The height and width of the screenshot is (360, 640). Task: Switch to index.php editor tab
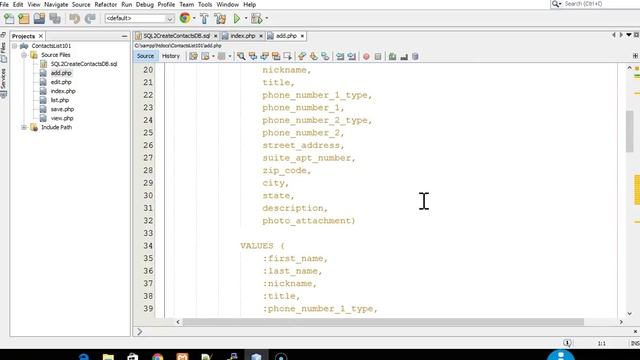(x=242, y=36)
